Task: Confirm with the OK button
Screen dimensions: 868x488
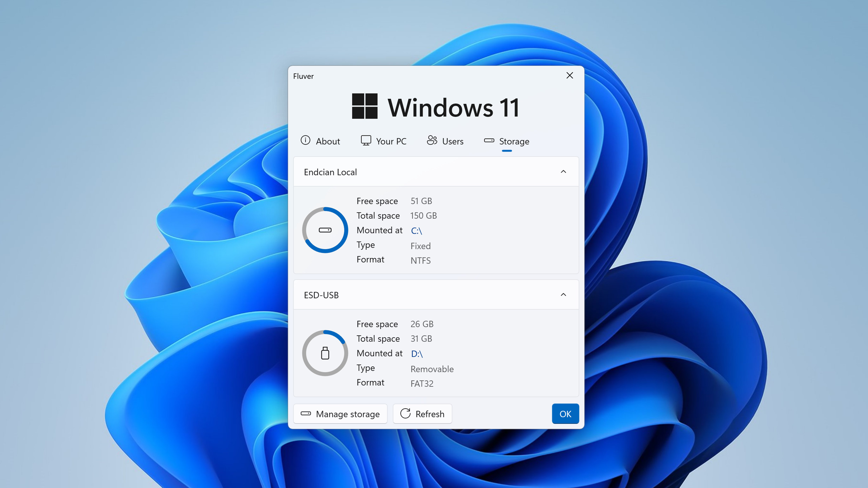Action: [565, 414]
